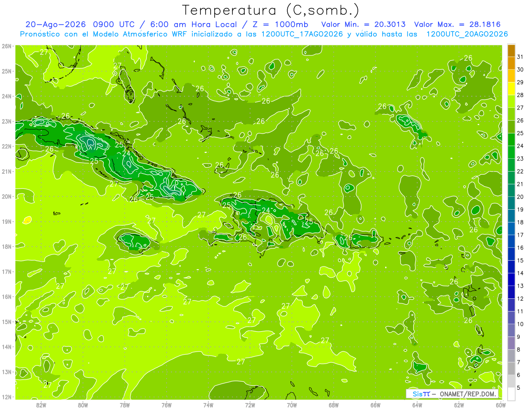Click the "66W" longitude label
Image resolution: width=532 pixels, height=411 pixels.
[x=376, y=404]
